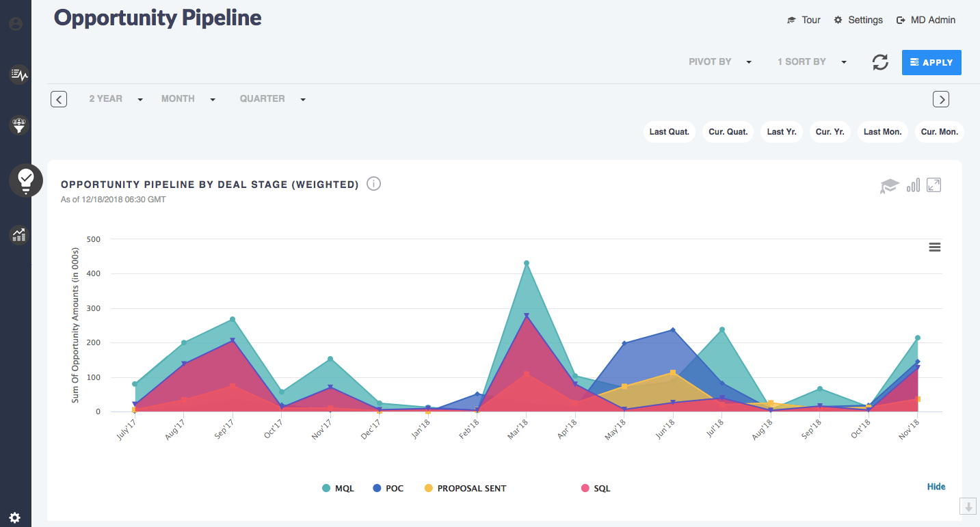This screenshot has height=527, width=980.
Task: Open the growth chart icon in left sidebar
Action: 18,234
